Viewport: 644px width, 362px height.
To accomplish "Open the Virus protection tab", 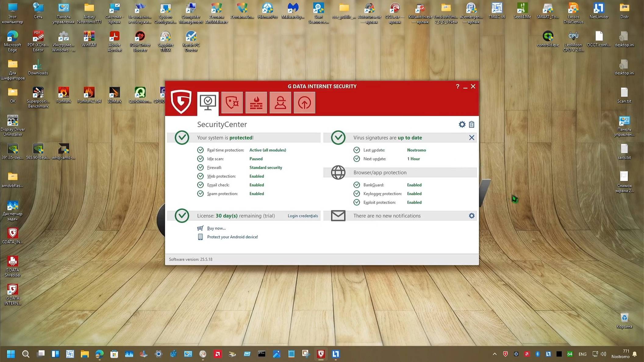I will coord(232,103).
